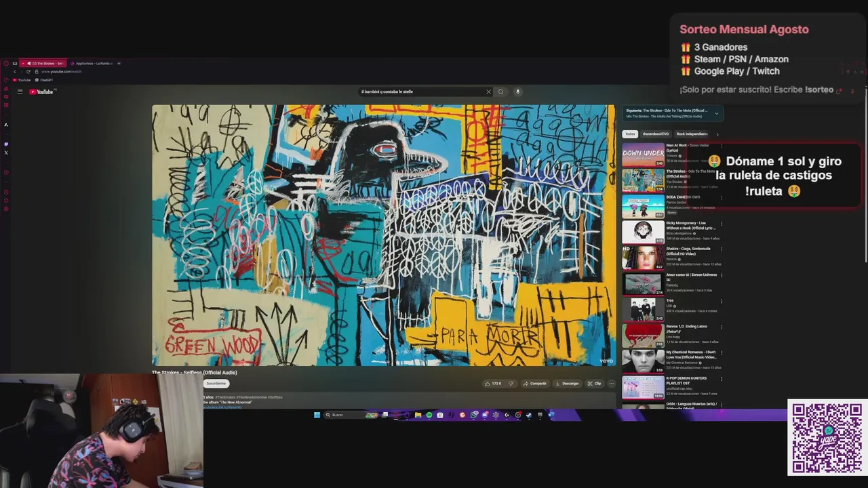This screenshot has height=488, width=868.
Task: Open File Explorer from the taskbar
Action: (418, 415)
